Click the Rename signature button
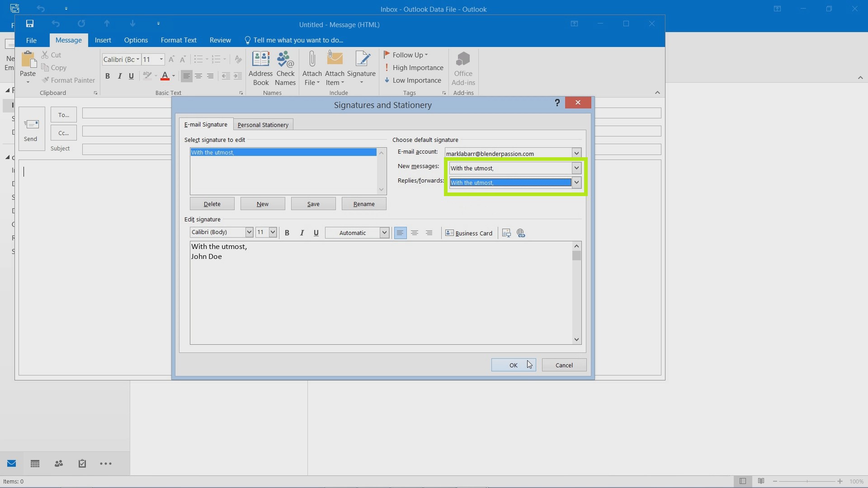Image resolution: width=868 pixels, height=488 pixels. tap(363, 204)
